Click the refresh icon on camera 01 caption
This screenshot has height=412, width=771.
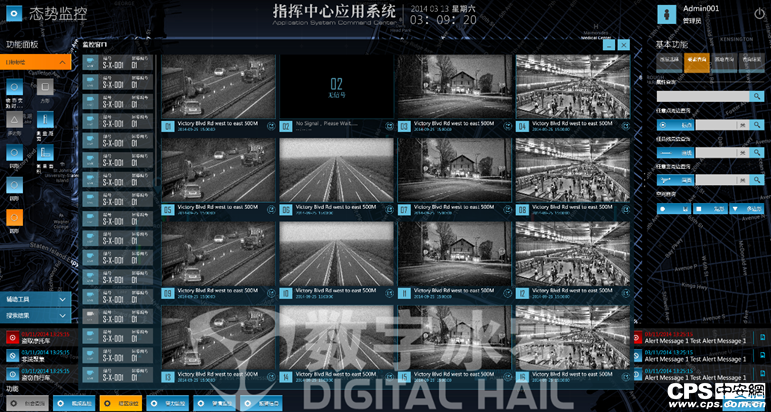coord(270,126)
